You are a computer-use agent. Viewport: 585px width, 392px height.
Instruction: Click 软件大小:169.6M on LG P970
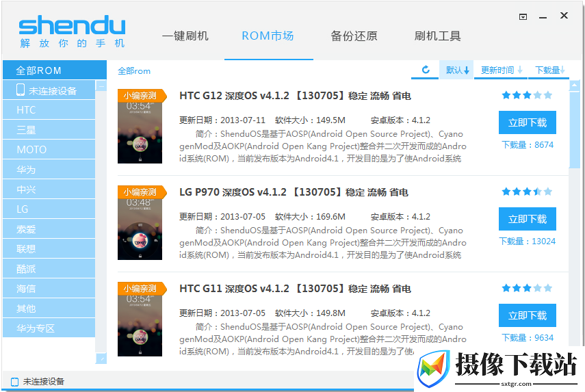(310, 217)
